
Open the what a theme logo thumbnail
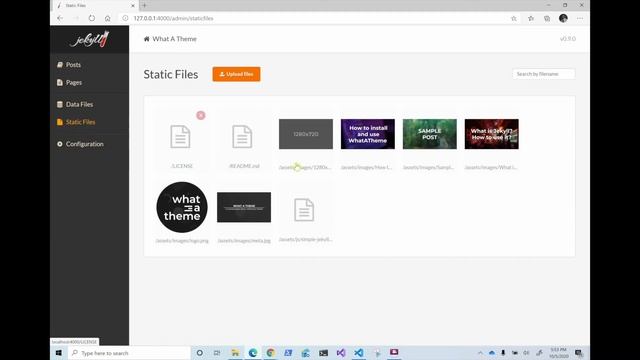[x=182, y=207]
